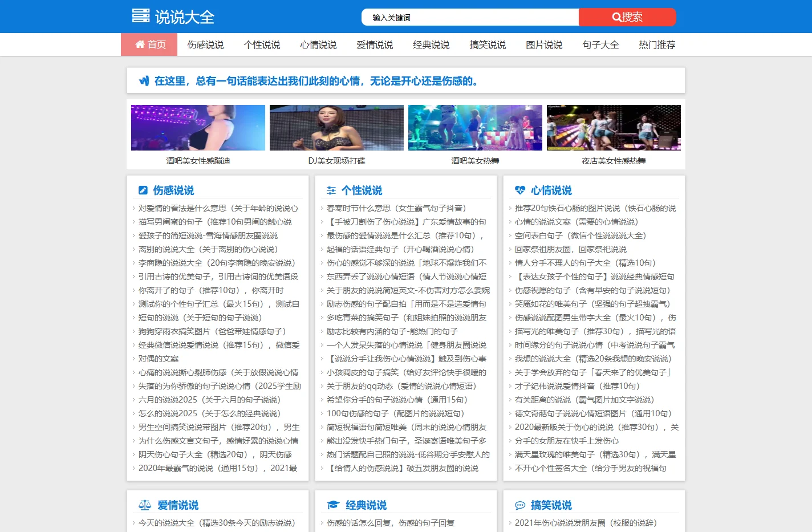Image resolution: width=812 pixels, height=532 pixels.
Task: Open the 热门推荐 navigation tab
Action: coord(657,44)
